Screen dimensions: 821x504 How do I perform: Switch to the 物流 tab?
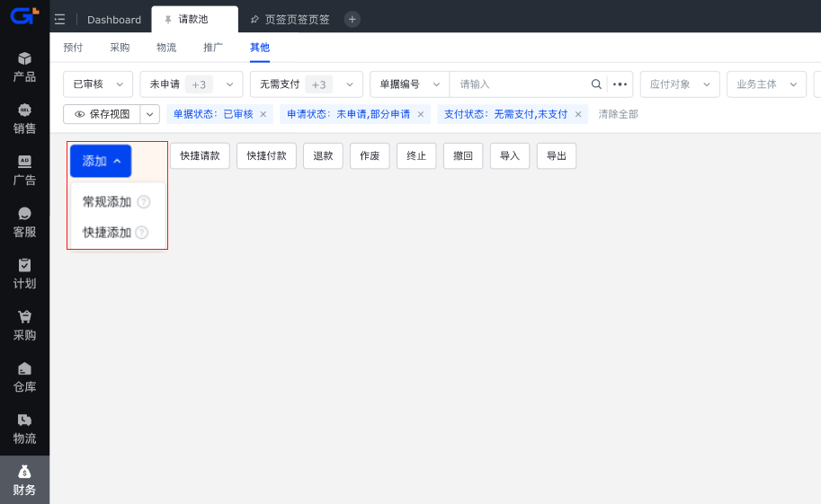tap(166, 48)
